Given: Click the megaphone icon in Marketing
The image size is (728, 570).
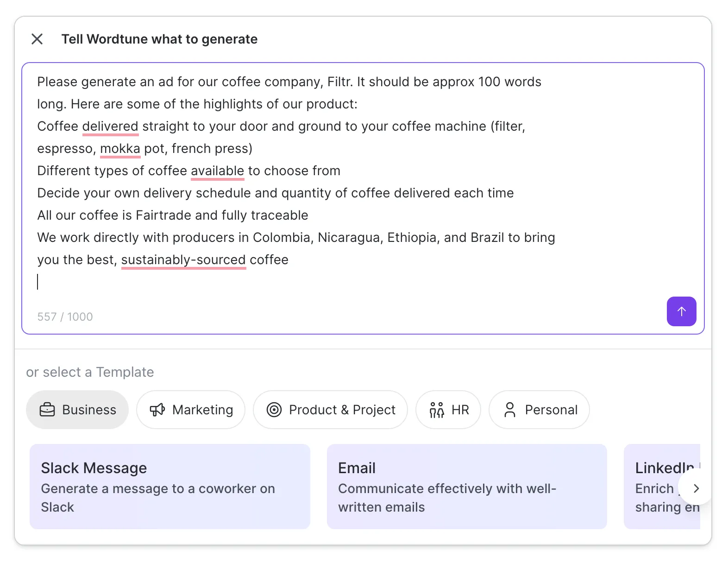Looking at the screenshot, I should 157,410.
